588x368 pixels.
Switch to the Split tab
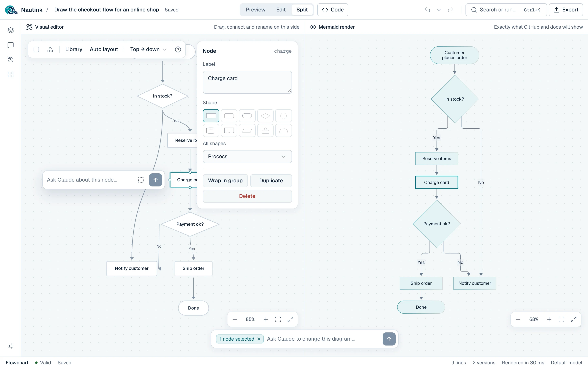point(302,10)
